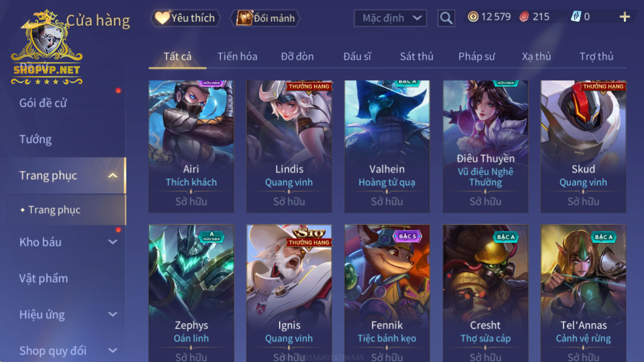Collapse the Trang phục section chevron
This screenshot has width=644, height=362.
pos(113,175)
